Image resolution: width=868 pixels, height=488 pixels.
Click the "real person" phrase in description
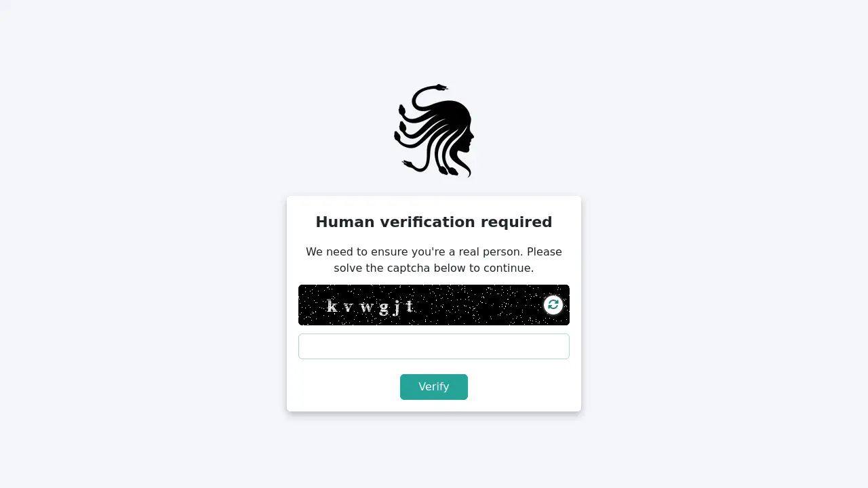(490, 252)
